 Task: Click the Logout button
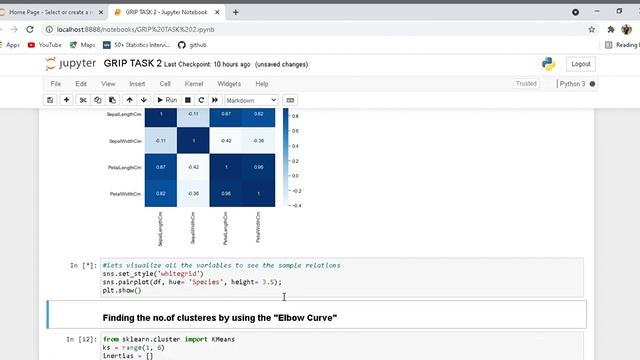[x=580, y=64]
